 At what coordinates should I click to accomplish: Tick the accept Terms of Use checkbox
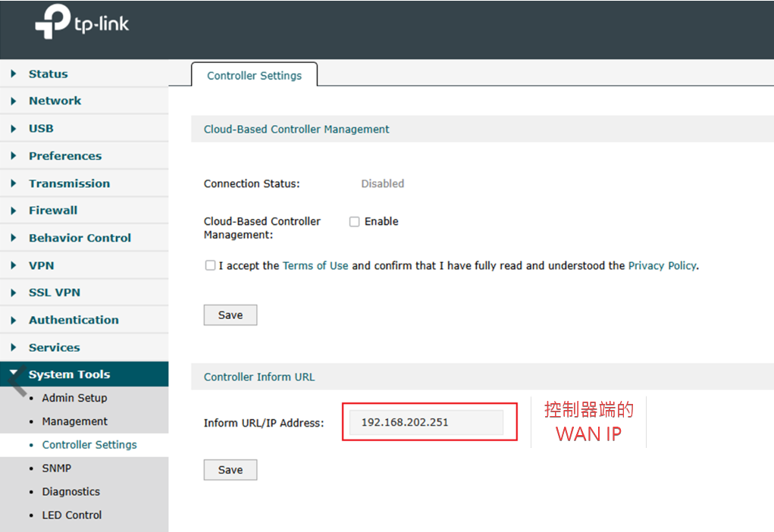click(x=210, y=266)
